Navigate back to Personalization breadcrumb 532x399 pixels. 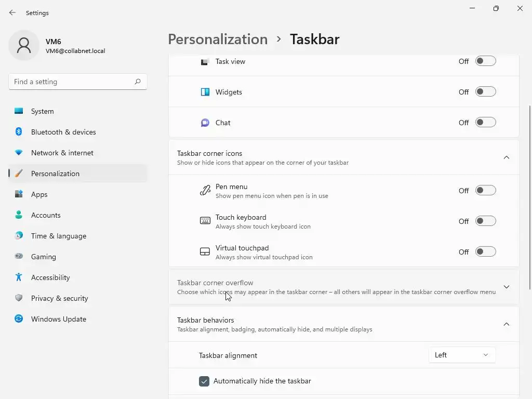(218, 39)
